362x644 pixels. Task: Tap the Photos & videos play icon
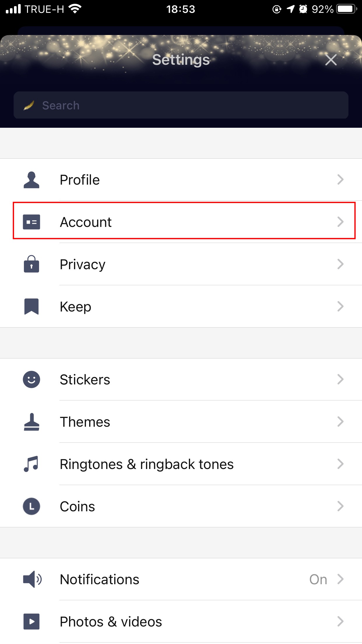(31, 621)
